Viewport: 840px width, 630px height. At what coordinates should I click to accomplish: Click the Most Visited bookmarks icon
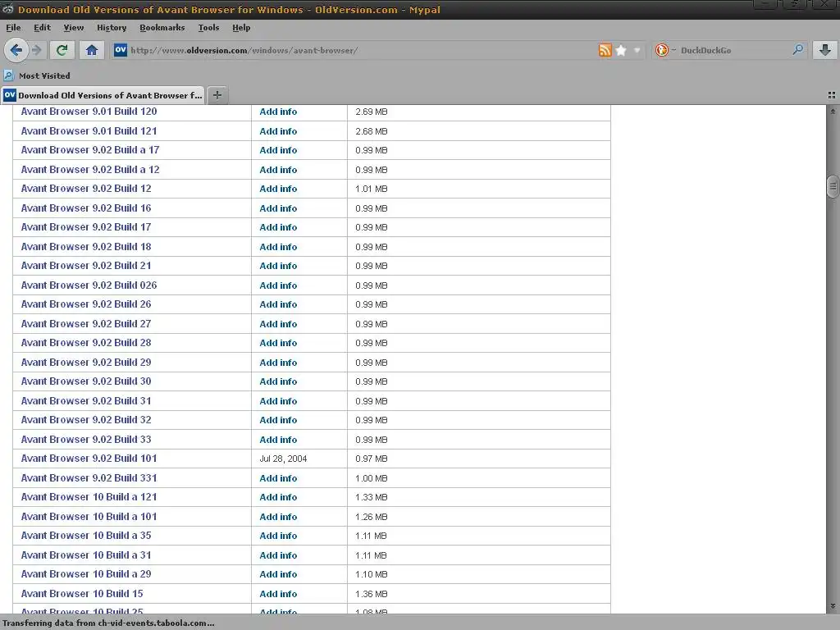tap(8, 75)
